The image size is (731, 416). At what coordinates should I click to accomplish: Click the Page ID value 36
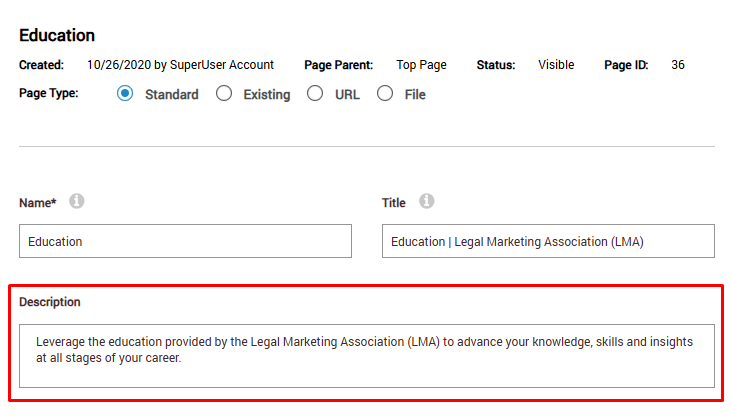[678, 65]
